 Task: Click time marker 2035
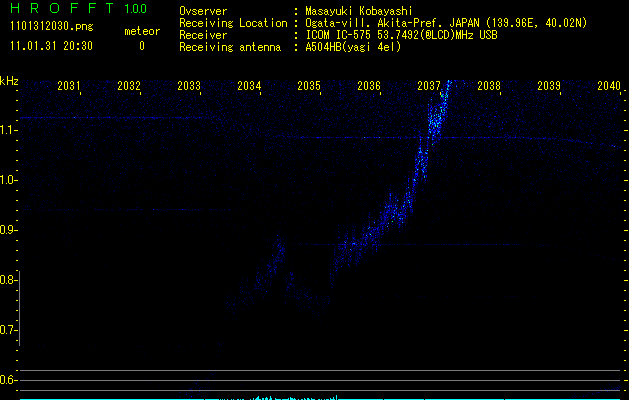[x=309, y=85]
